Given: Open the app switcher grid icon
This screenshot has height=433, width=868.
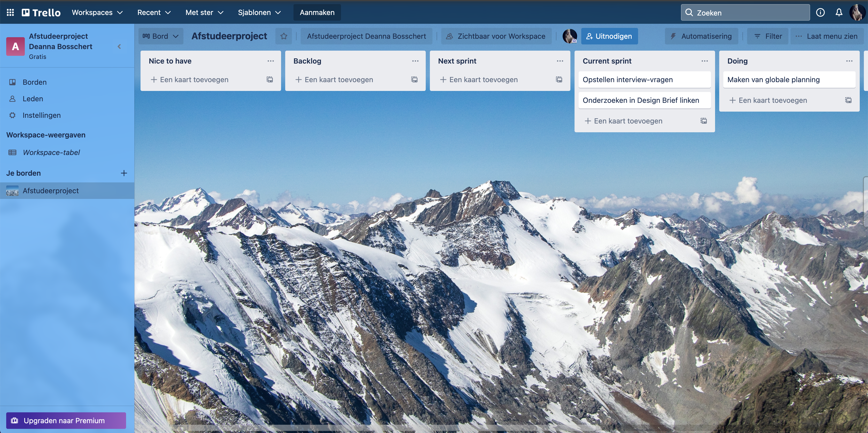Looking at the screenshot, I should click(x=10, y=12).
